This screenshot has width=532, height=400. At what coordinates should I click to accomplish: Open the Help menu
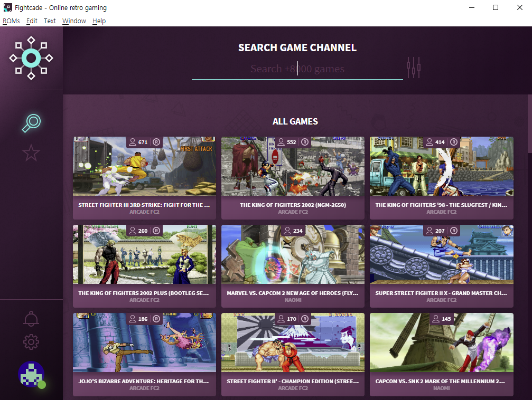click(99, 21)
